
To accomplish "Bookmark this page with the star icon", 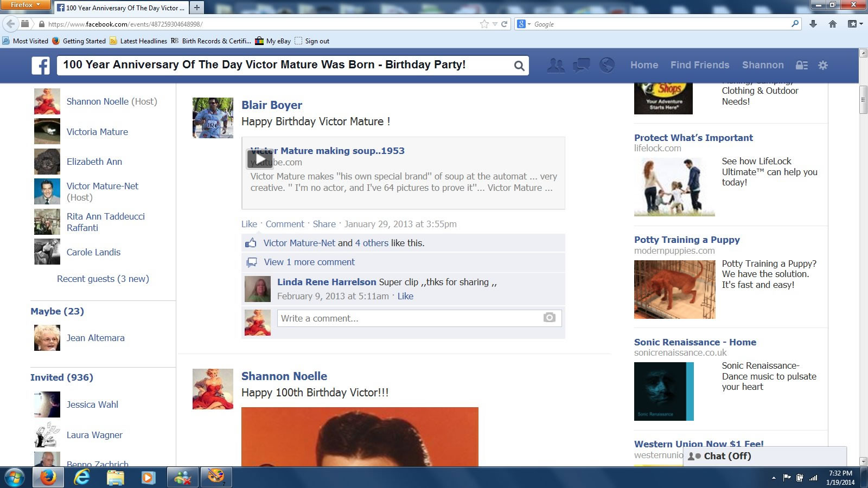I will pyautogui.click(x=484, y=24).
